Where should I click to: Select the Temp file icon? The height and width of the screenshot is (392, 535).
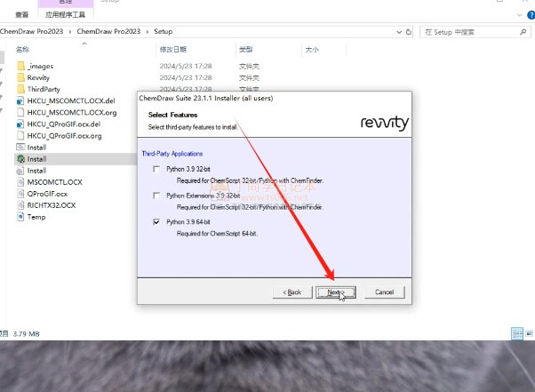click(x=20, y=217)
